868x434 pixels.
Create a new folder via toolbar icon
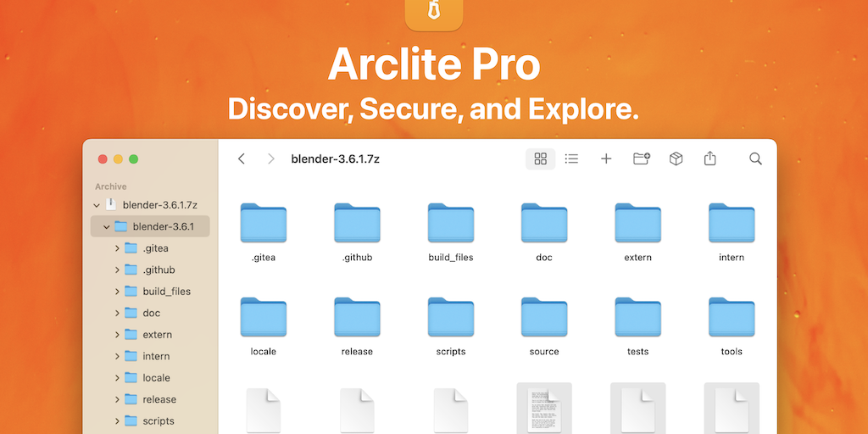(641, 159)
